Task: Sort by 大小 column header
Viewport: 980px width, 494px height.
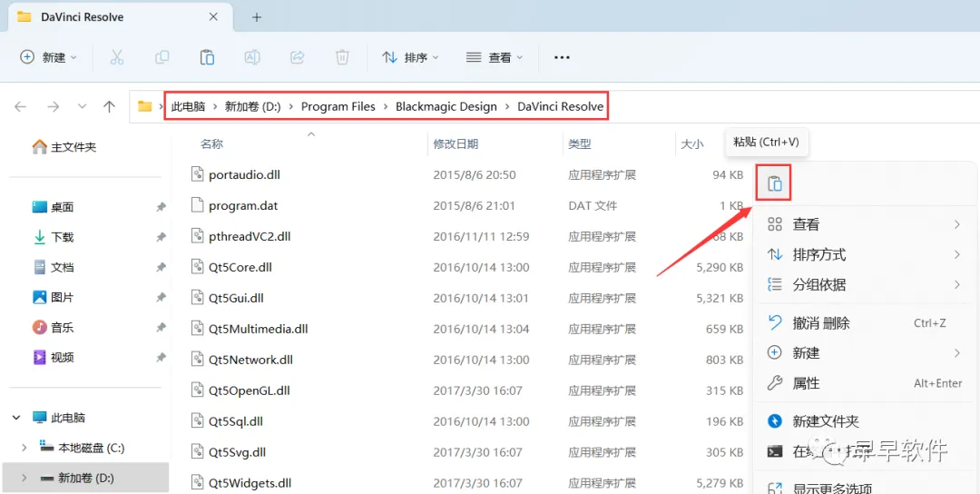Action: (691, 143)
